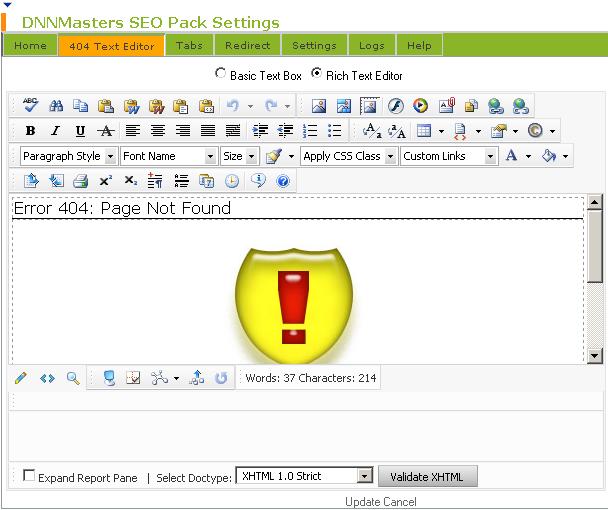Go to the Home tab
This screenshot has height=510, width=608.
tap(30, 45)
